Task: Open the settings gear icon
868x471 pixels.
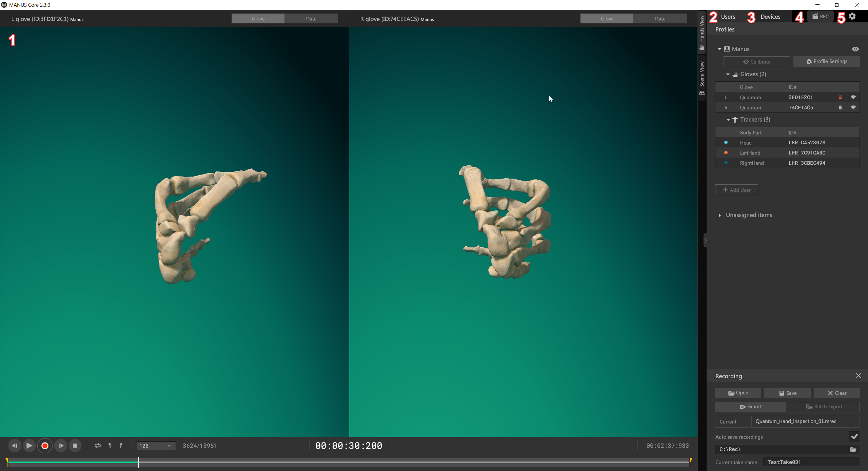Action: pyautogui.click(x=852, y=16)
